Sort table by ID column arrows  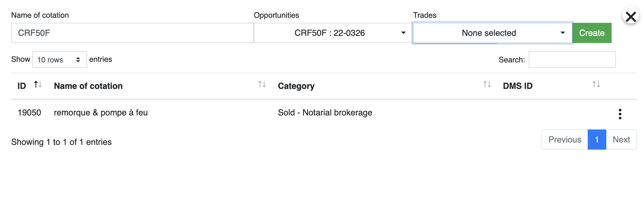click(38, 85)
